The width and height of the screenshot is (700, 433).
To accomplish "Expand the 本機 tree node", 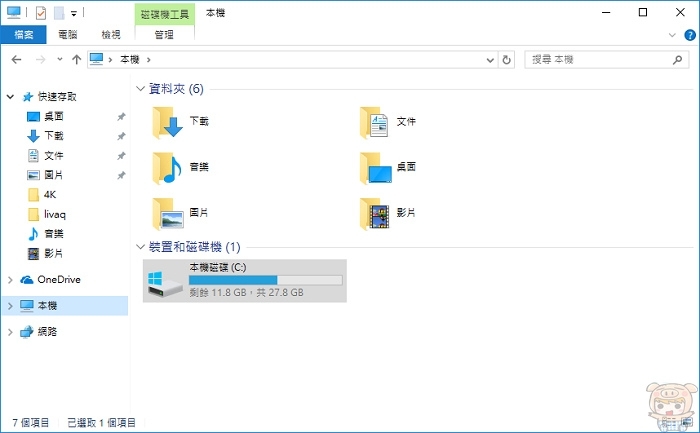I will click(x=10, y=306).
